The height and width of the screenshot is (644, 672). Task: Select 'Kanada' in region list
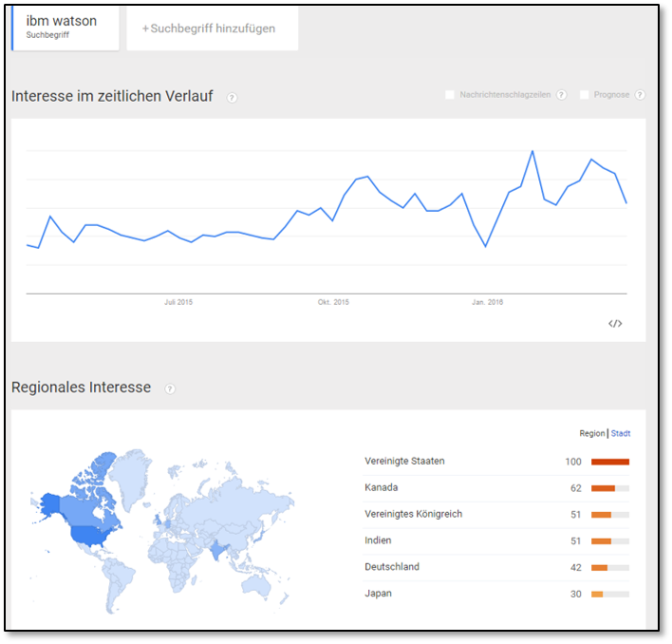[381, 487]
